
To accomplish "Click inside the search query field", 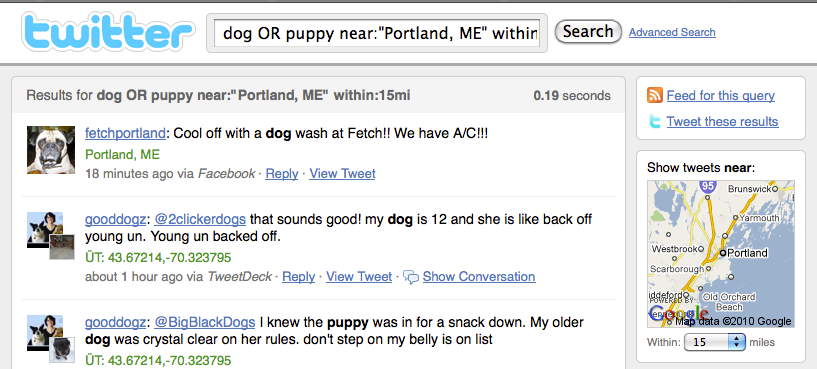I will coord(377,33).
